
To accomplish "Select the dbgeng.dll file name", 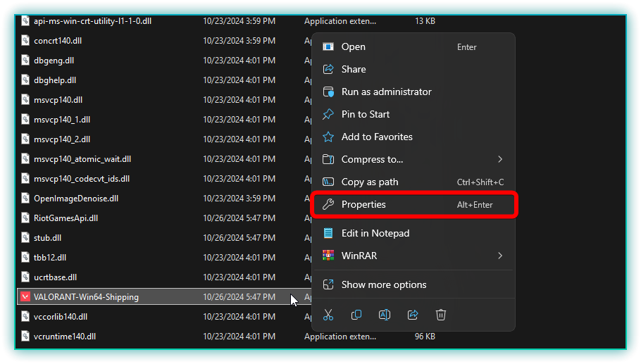I will 54,60.
